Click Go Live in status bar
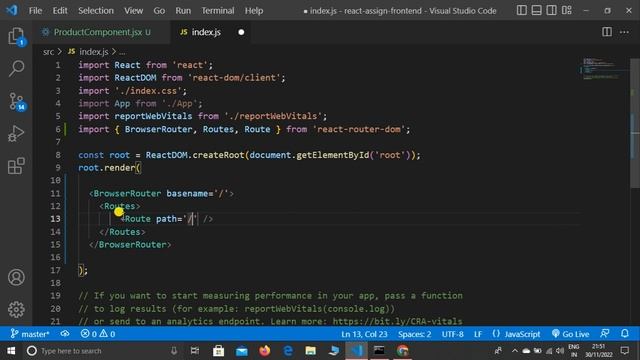Image resolution: width=640 pixels, height=360 pixels. click(570, 334)
